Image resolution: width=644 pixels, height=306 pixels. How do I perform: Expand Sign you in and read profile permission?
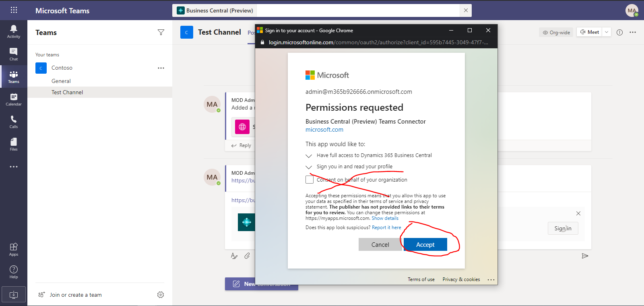click(x=309, y=167)
